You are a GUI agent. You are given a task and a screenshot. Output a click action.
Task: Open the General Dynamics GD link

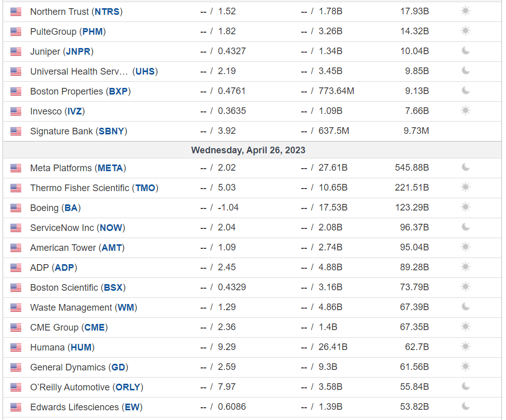[x=118, y=367]
